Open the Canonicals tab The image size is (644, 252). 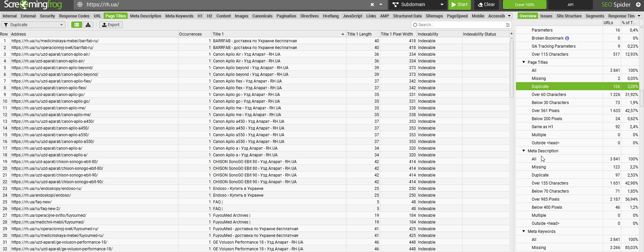(263, 16)
